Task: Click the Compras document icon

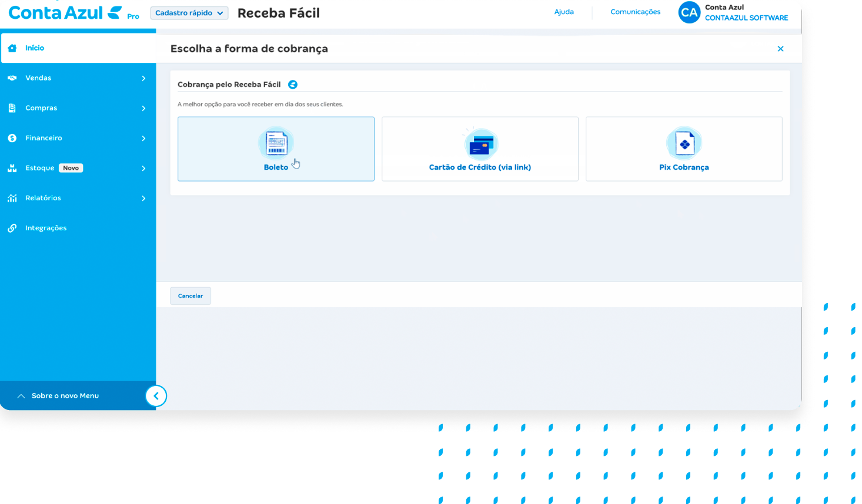Action: click(x=12, y=108)
